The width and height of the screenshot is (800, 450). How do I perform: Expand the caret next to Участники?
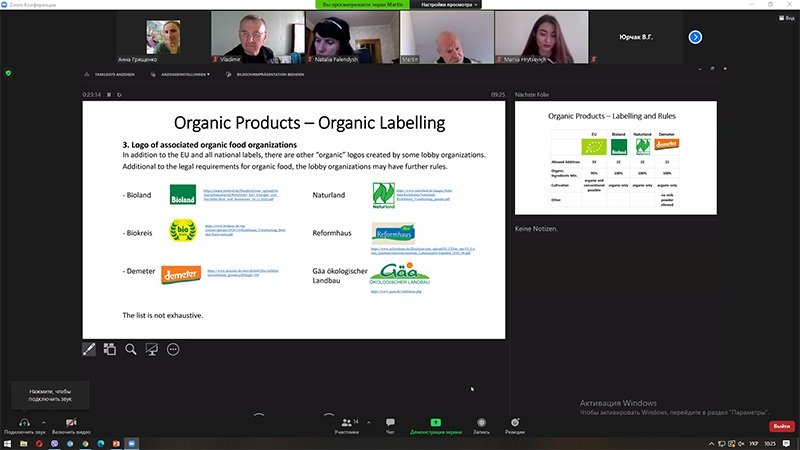coord(368,422)
